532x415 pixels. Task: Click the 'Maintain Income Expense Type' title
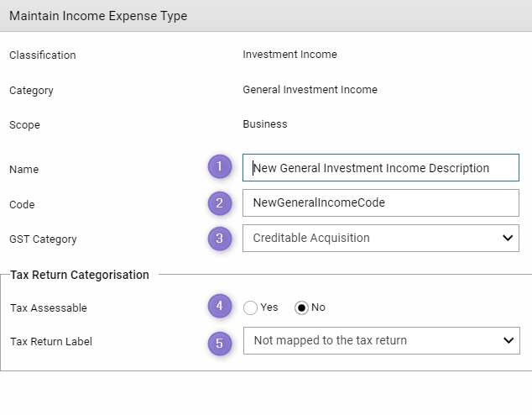pos(98,16)
